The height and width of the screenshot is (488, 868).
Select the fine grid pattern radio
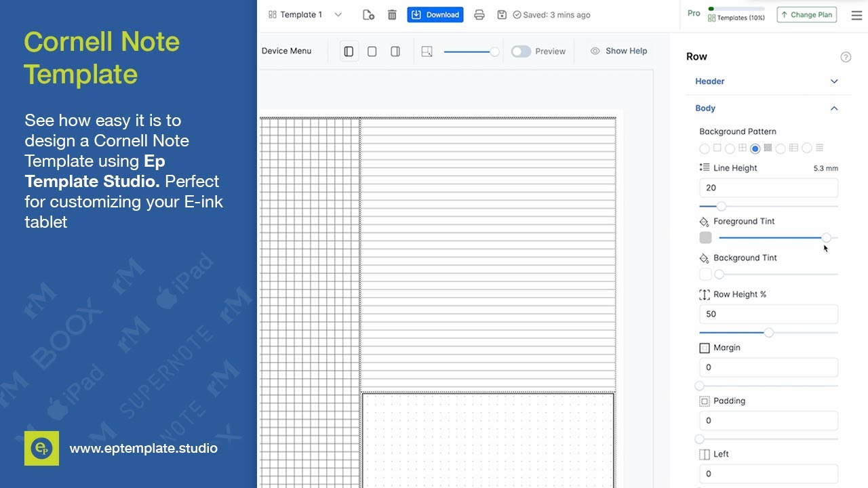coord(755,148)
